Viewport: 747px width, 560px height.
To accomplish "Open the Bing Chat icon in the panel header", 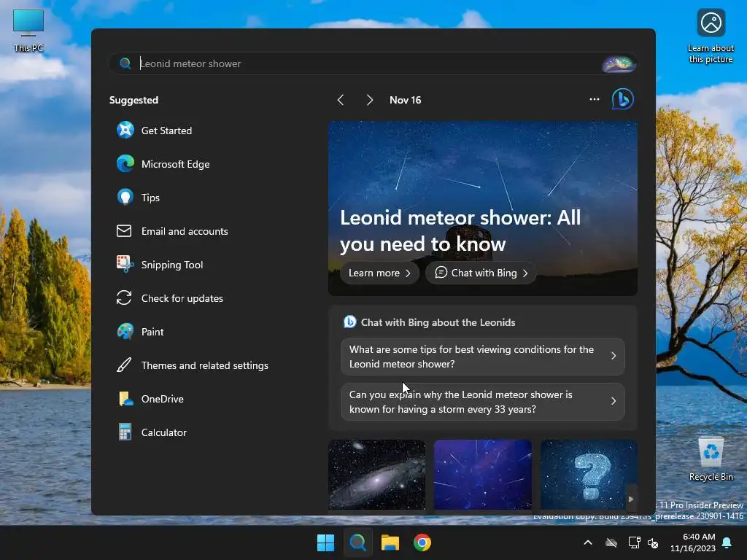I will 623,99.
